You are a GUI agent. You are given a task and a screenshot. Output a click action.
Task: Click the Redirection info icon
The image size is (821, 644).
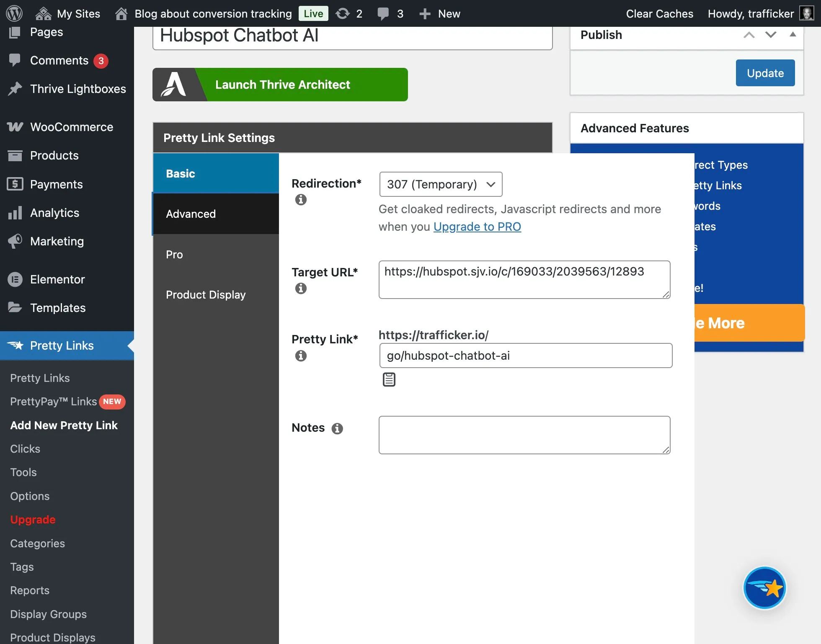[x=301, y=200]
